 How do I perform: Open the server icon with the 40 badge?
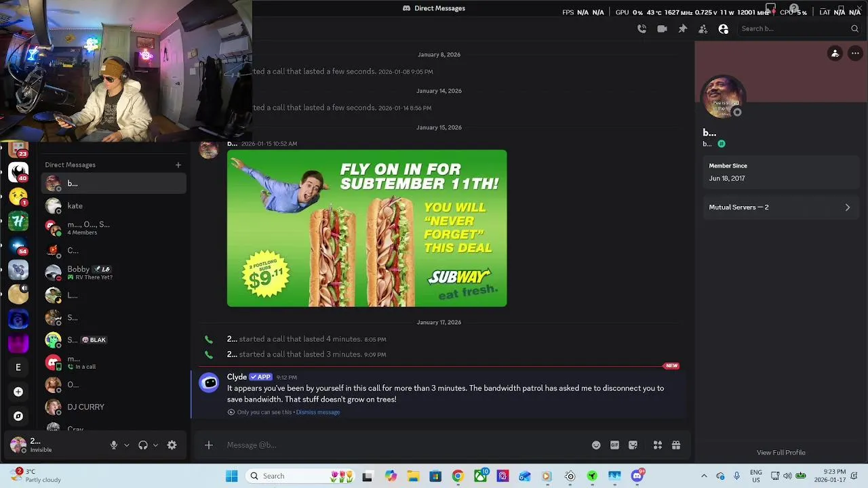point(18,172)
